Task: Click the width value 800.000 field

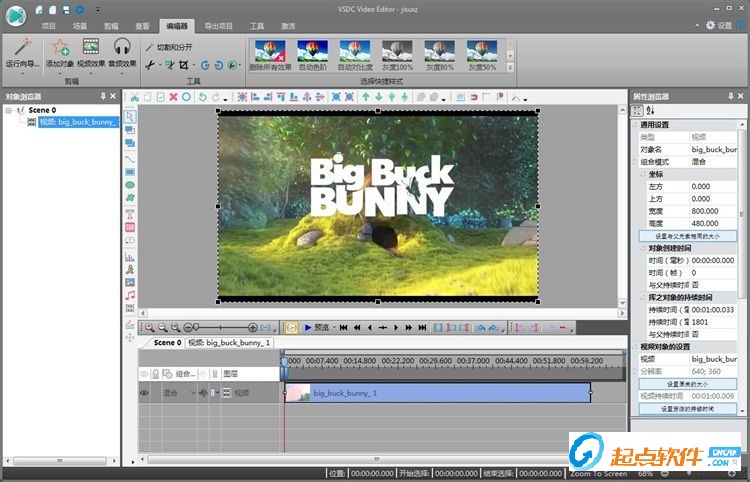Action: click(x=713, y=211)
